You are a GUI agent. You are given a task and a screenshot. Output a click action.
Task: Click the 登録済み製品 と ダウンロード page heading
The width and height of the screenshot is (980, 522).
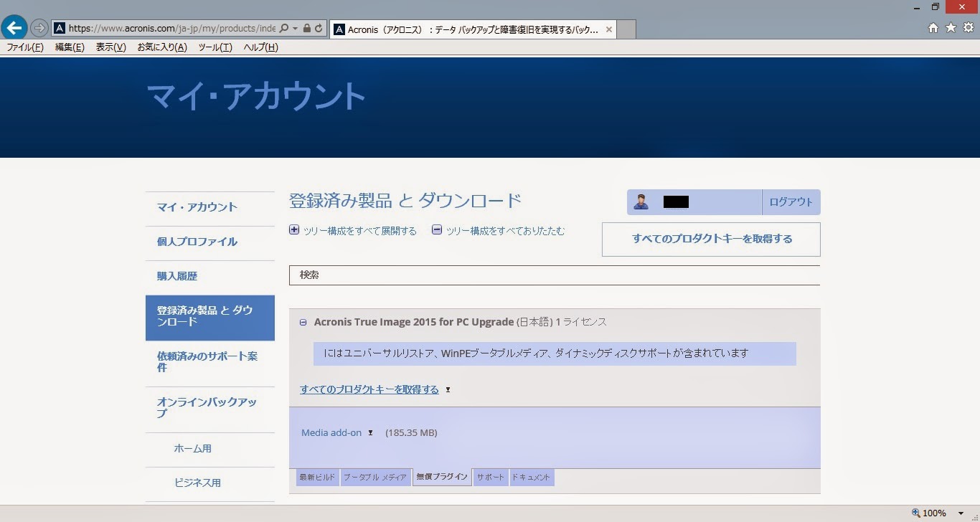[405, 201]
